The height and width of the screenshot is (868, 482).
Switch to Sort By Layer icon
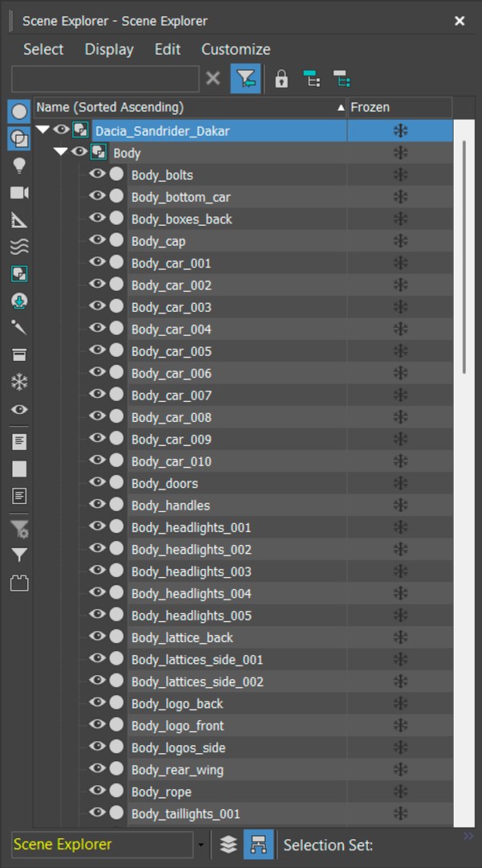(x=229, y=844)
